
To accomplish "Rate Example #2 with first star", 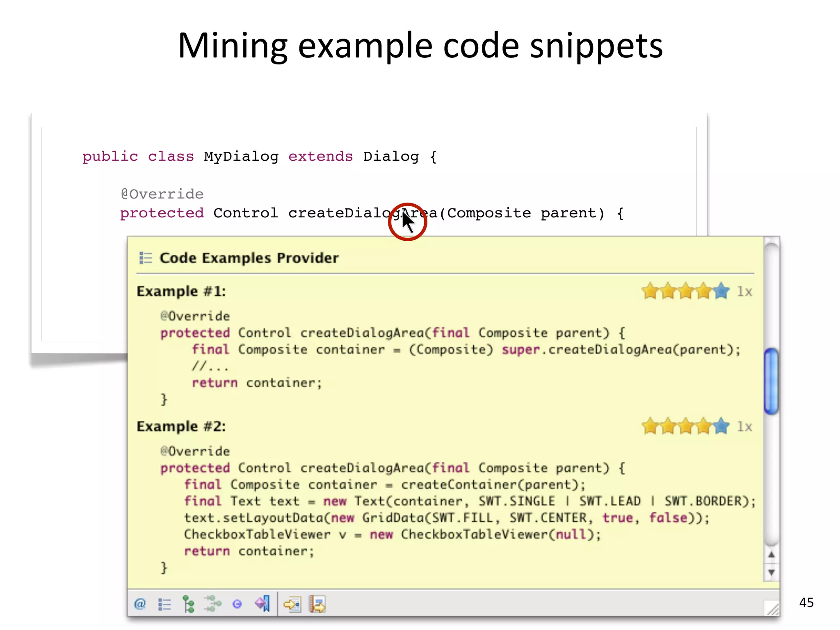I will 650,426.
